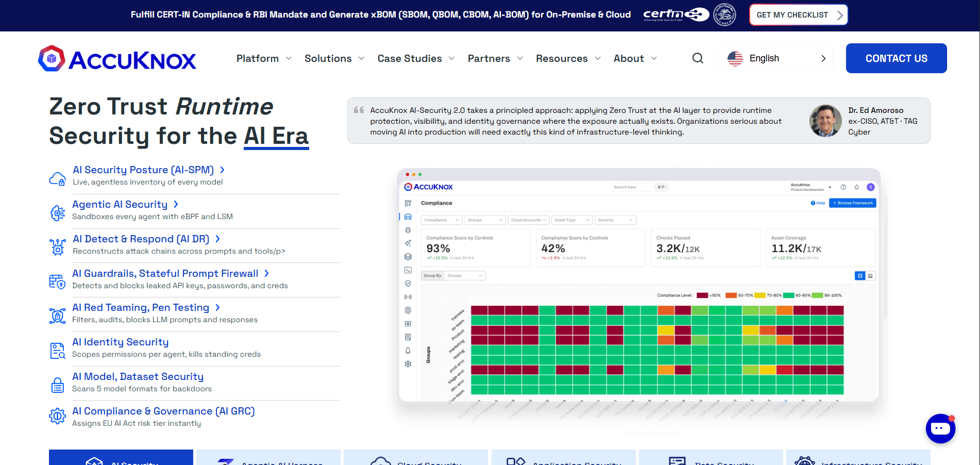The image size is (980, 465).
Task: Click the padlock icon beside AI Model, Dataset Security
Action: coord(57,385)
